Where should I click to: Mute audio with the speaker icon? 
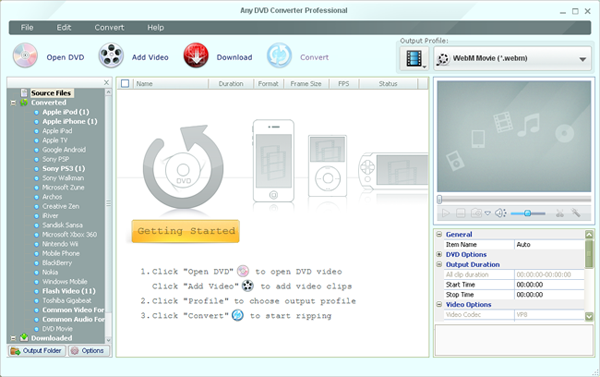click(500, 213)
